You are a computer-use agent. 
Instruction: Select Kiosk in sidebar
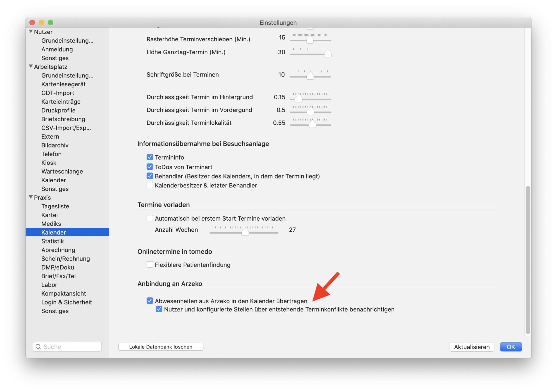tap(49, 162)
